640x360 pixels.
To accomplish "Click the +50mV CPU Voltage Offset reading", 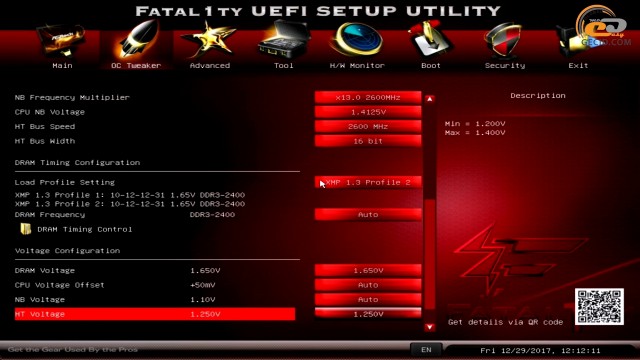I will [x=203, y=285].
